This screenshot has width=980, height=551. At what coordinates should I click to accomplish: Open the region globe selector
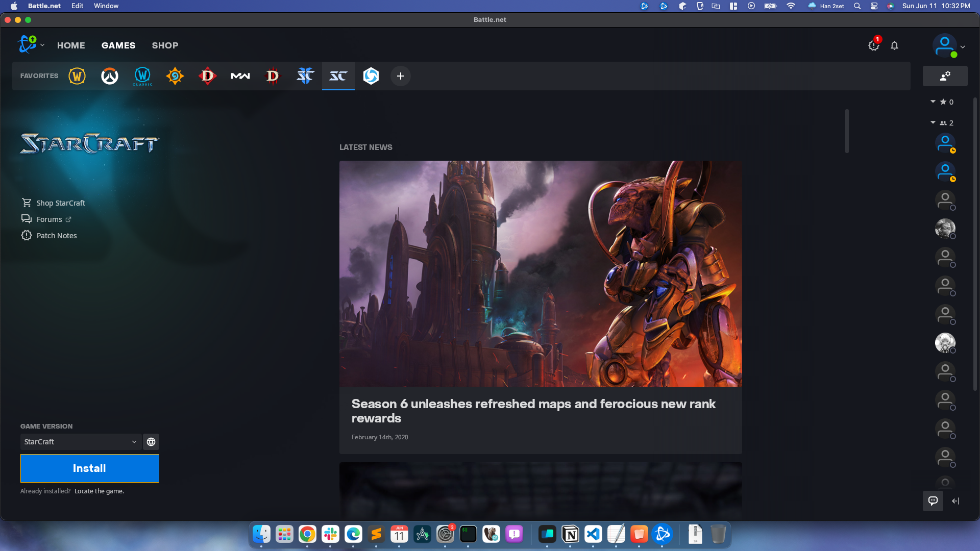pos(151,442)
